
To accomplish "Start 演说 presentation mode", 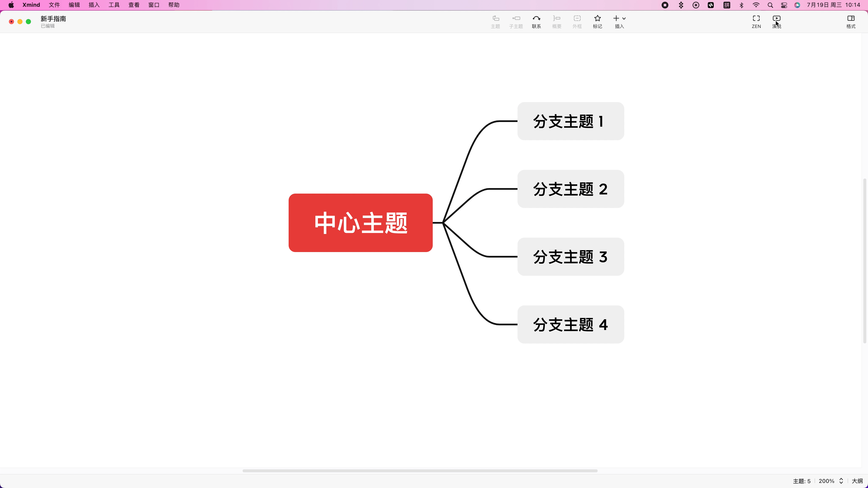I will click(x=777, y=21).
